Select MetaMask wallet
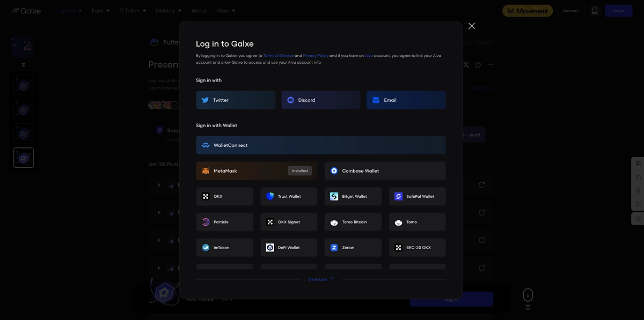The width and height of the screenshot is (644, 320). (257, 171)
